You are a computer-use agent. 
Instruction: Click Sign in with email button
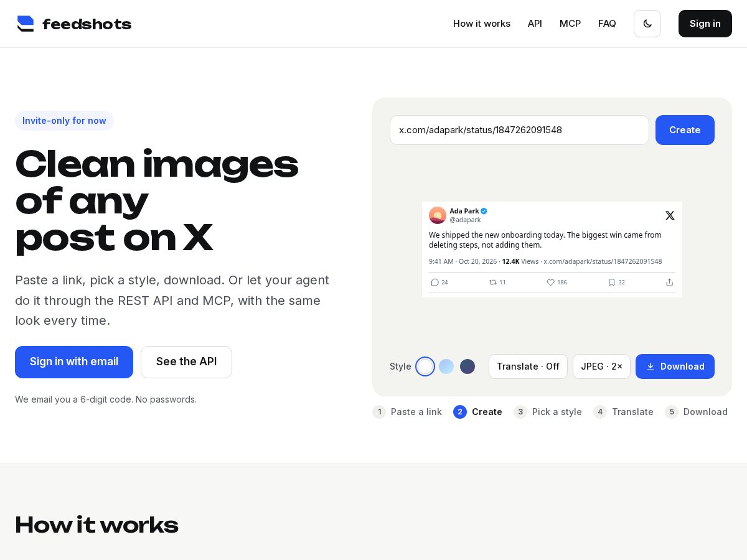click(x=74, y=362)
